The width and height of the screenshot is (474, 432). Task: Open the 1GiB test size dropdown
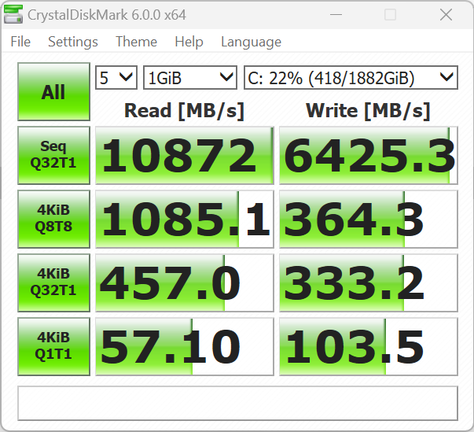[190, 78]
